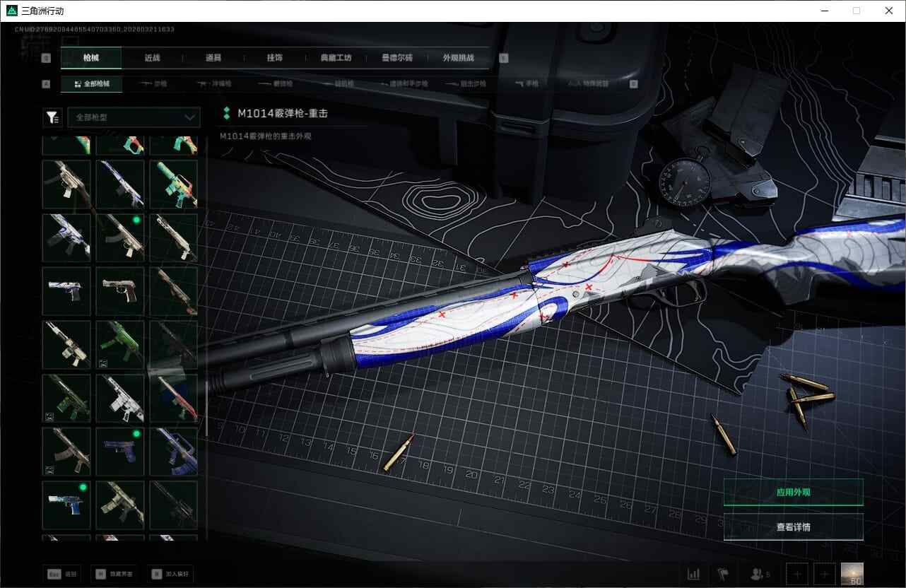Click the Q key hint left of 枪械
This screenshot has width=906, height=588.
pos(47,59)
